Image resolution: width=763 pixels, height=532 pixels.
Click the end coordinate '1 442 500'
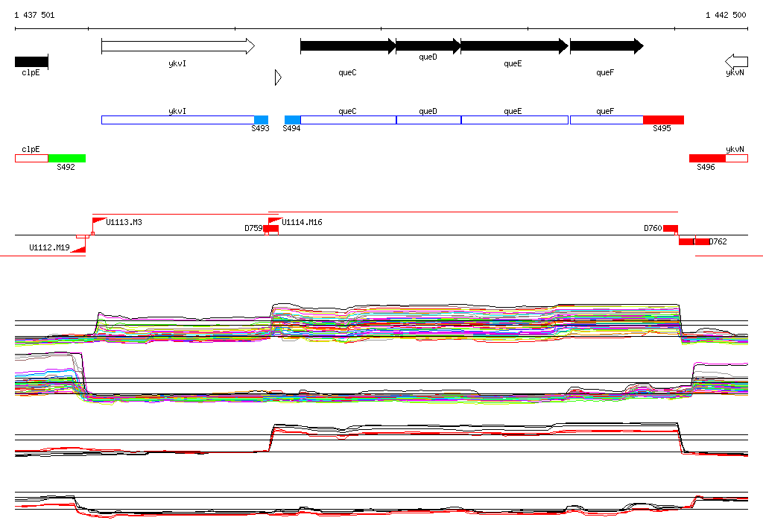pos(726,15)
